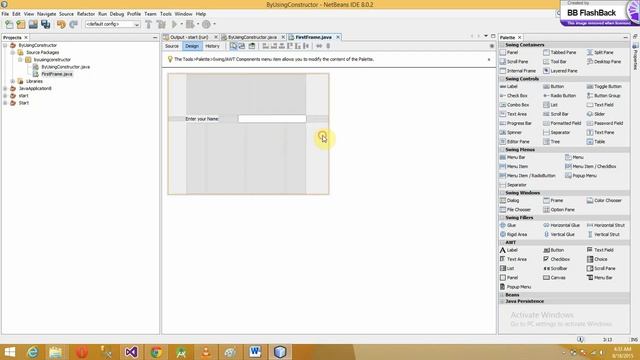640x360 pixels.
Task: Pick the Swing Label palette component
Action: point(509,87)
